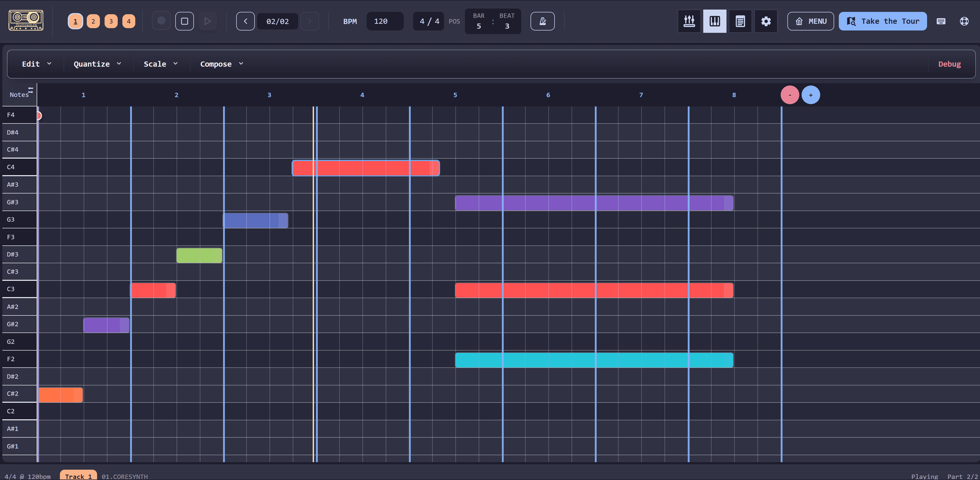Open the settings gear panel
The height and width of the screenshot is (480, 980).
766,21
